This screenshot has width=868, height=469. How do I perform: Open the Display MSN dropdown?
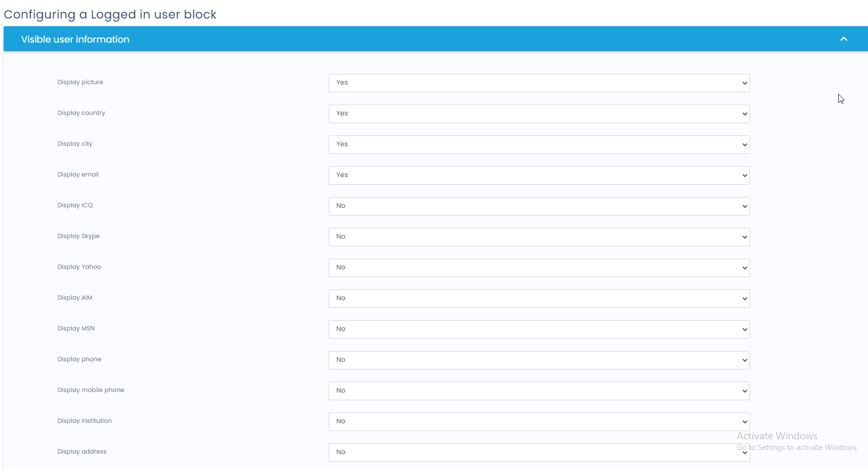[539, 329]
